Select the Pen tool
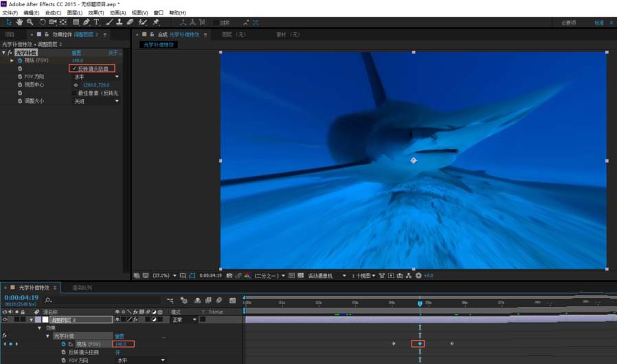This screenshot has height=364, width=617. click(x=86, y=22)
